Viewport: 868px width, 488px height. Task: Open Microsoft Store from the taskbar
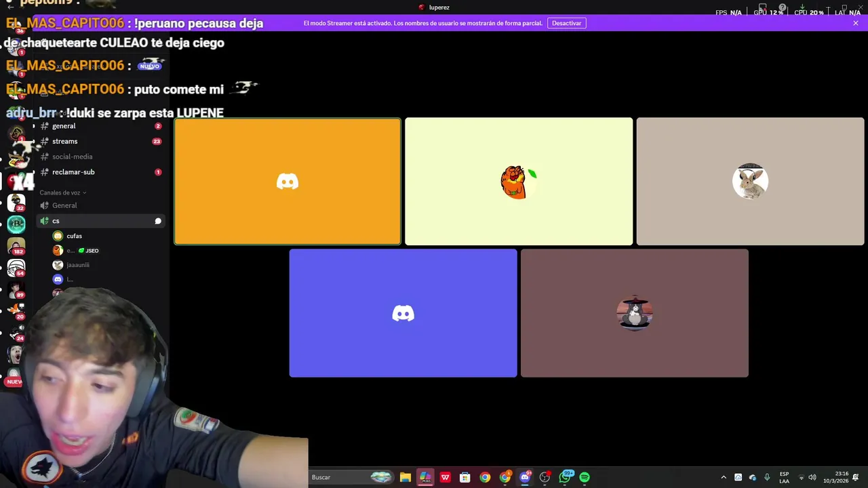[x=465, y=477]
